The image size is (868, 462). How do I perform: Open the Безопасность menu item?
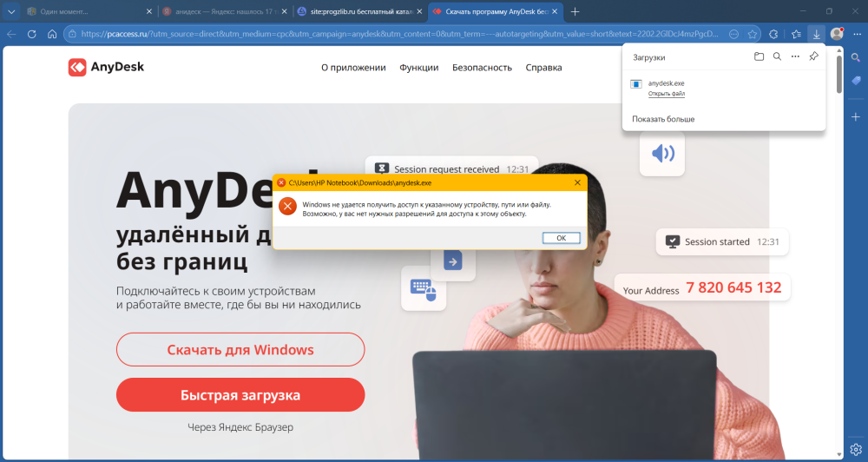coord(482,68)
